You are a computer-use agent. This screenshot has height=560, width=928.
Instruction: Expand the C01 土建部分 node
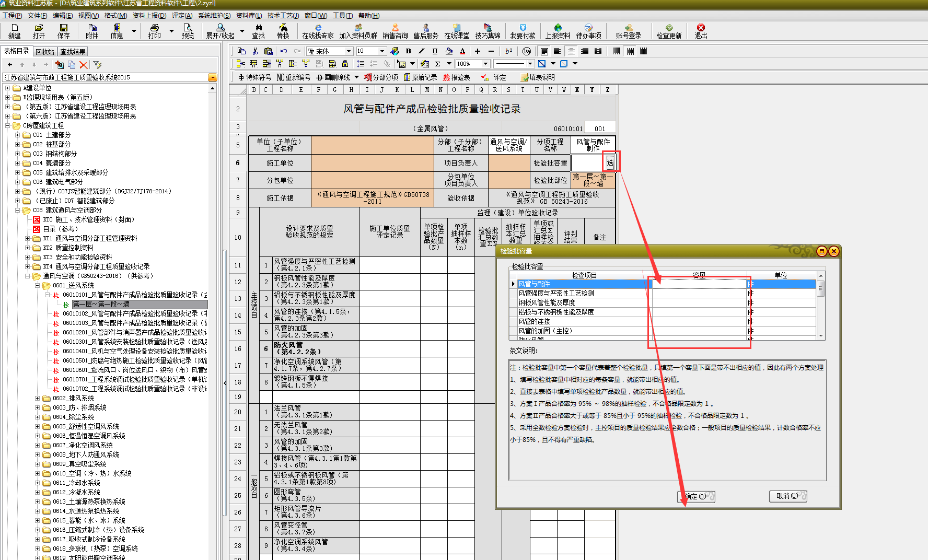[x=17, y=135]
